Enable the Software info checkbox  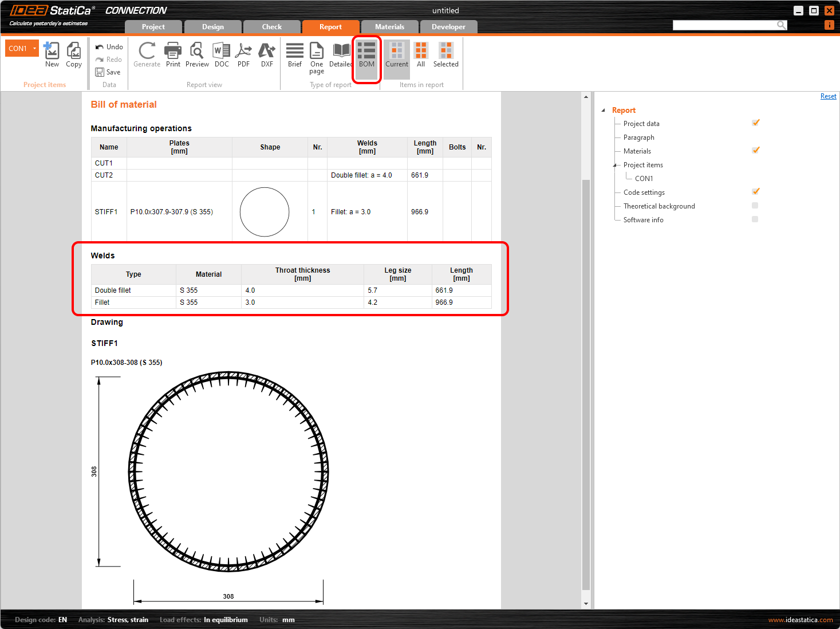point(755,219)
